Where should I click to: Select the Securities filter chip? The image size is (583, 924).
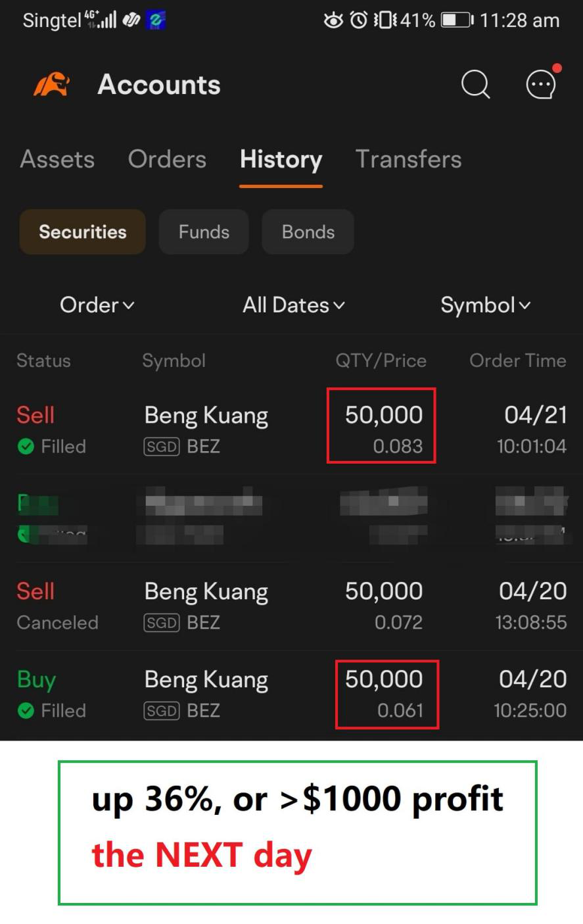pyautogui.click(x=82, y=231)
